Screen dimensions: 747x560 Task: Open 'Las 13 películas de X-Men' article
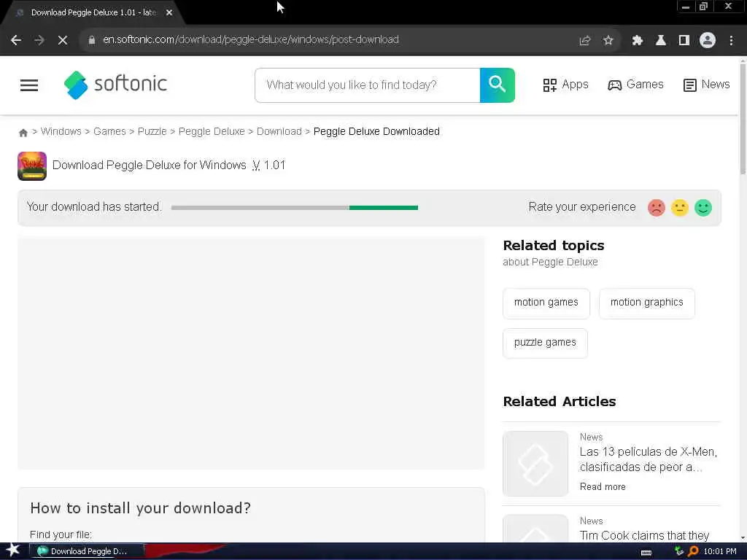tap(648, 459)
